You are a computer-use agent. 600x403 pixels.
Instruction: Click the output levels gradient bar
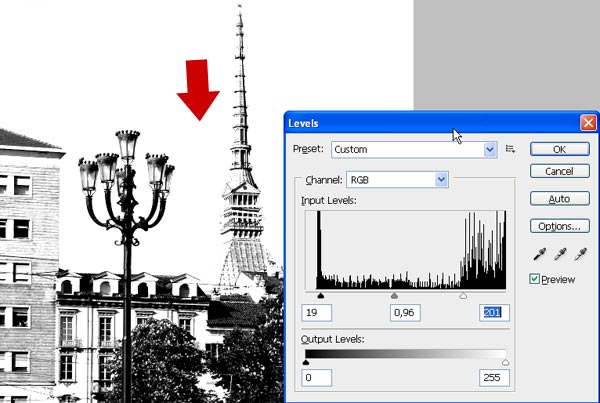pyautogui.click(x=406, y=353)
